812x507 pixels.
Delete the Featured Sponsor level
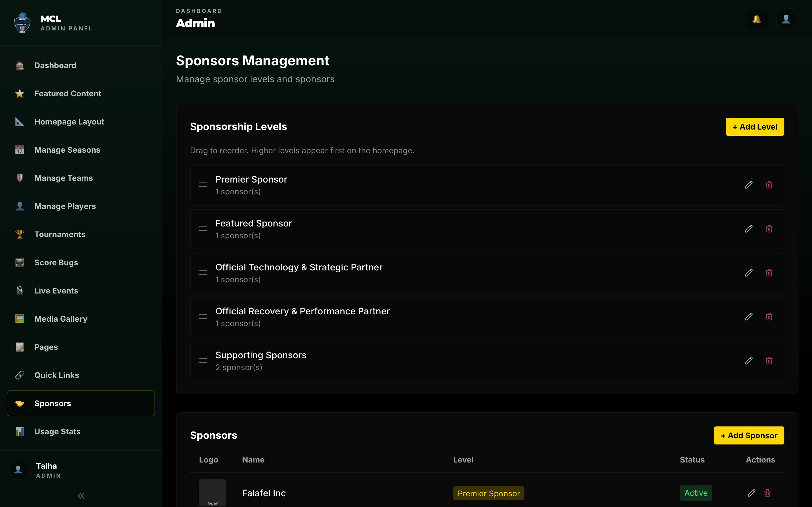coord(769,228)
